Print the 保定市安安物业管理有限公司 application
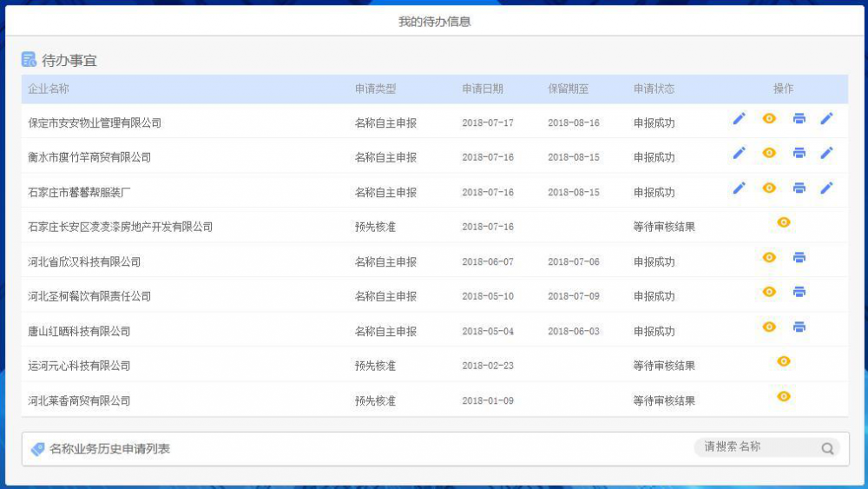Viewport: 868px width, 489px height. coord(799,119)
